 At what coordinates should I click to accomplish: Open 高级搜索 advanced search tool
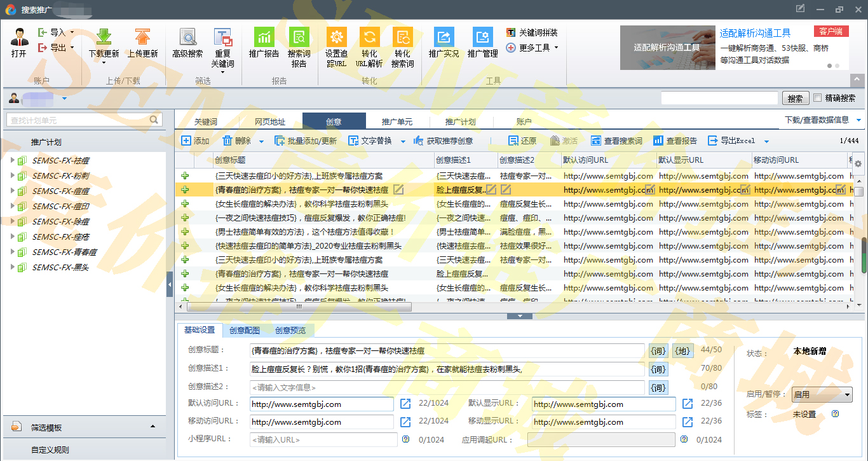(187, 37)
